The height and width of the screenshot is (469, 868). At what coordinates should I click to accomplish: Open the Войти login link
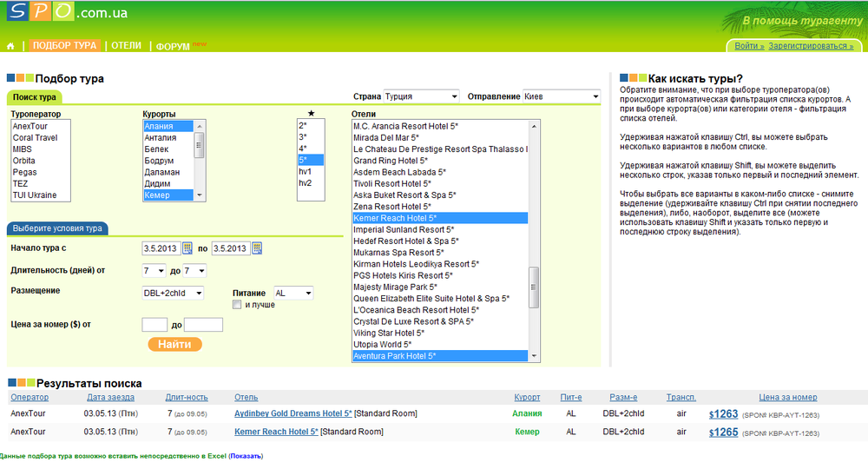748,46
